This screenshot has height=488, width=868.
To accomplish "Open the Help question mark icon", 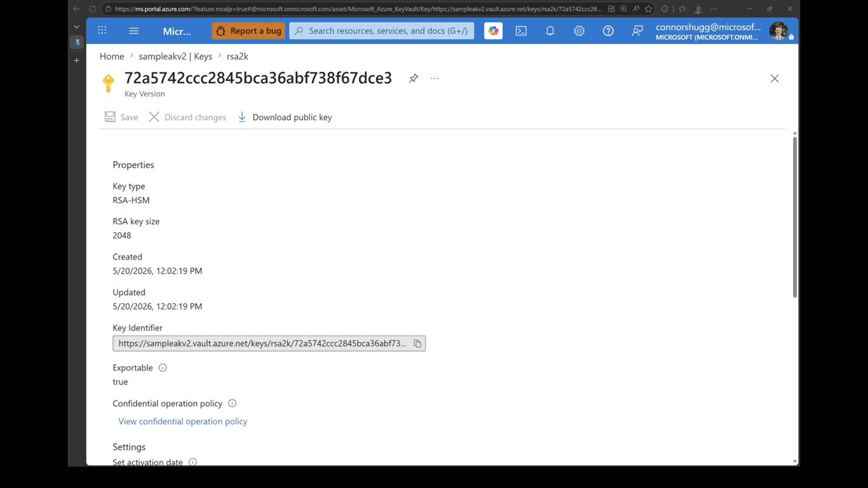I will click(608, 30).
